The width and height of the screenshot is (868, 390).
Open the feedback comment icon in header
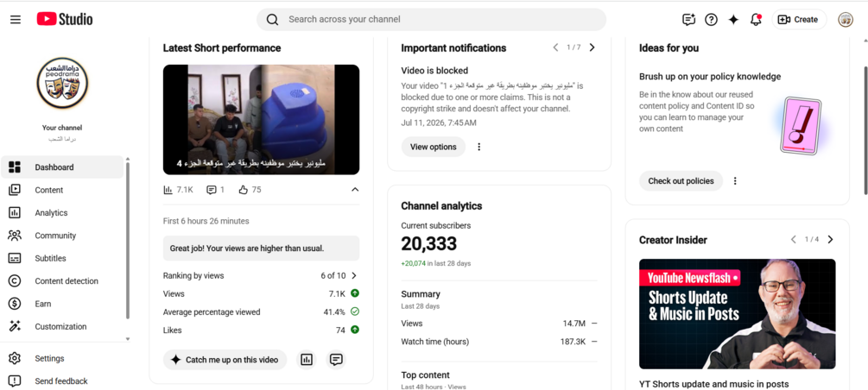[688, 19]
